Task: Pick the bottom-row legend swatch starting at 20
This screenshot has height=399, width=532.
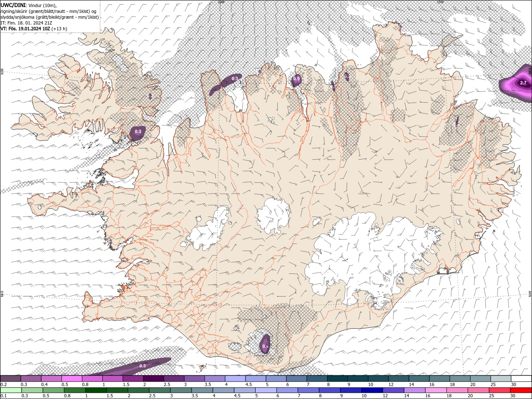Action: (478, 390)
